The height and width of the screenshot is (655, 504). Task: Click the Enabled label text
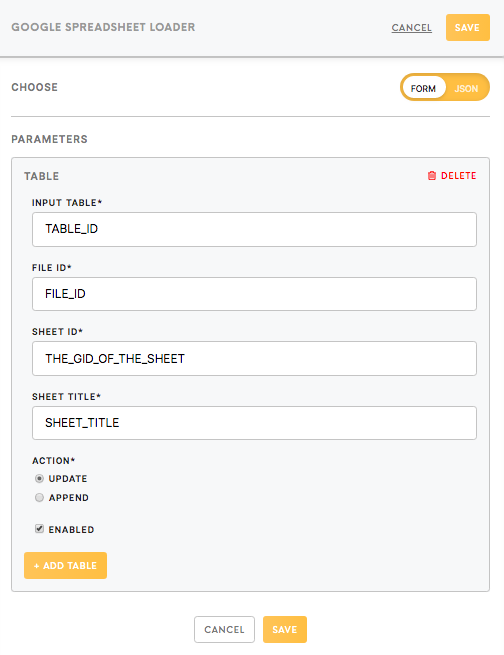coord(71,530)
